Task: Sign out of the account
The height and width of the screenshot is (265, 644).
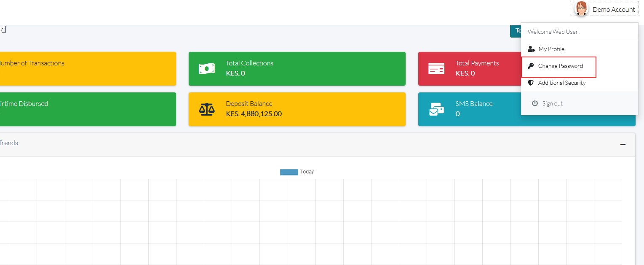Action: (x=552, y=103)
